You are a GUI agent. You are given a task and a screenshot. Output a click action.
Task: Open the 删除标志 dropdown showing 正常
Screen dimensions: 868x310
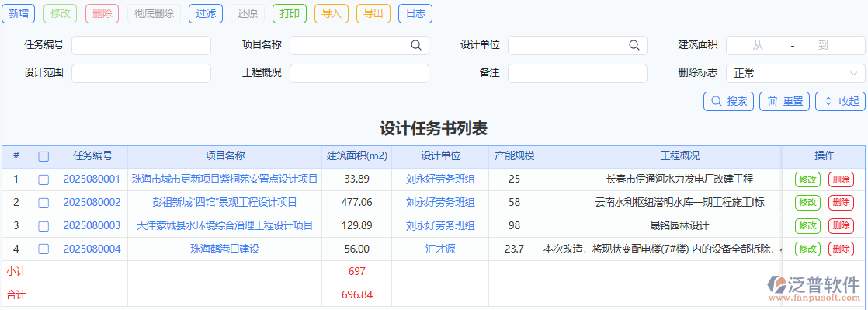point(796,73)
